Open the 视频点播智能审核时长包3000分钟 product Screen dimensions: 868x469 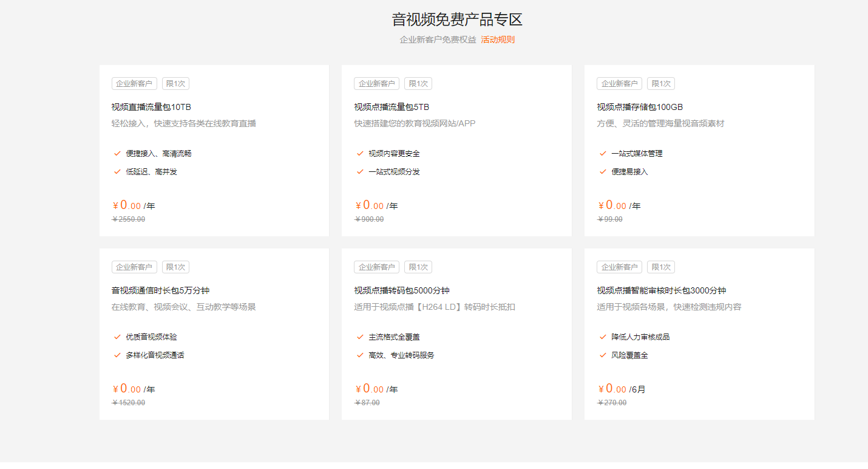pyautogui.click(x=662, y=290)
